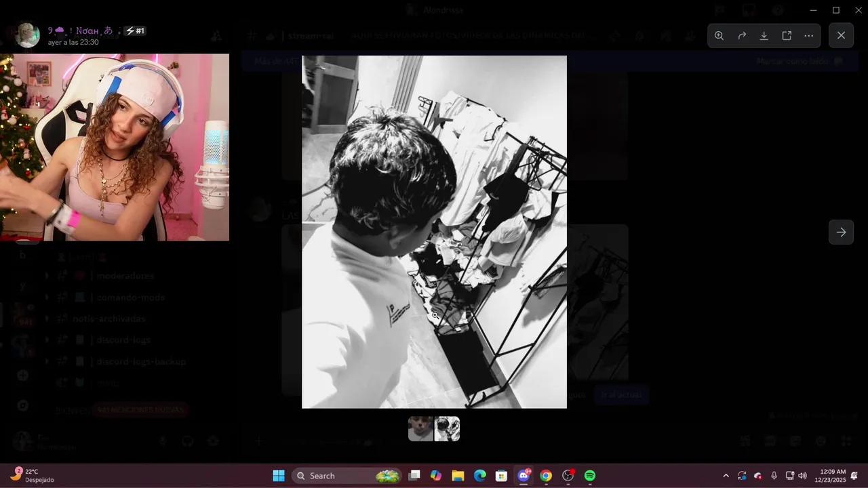Open network settings from the tray icon

790,476
